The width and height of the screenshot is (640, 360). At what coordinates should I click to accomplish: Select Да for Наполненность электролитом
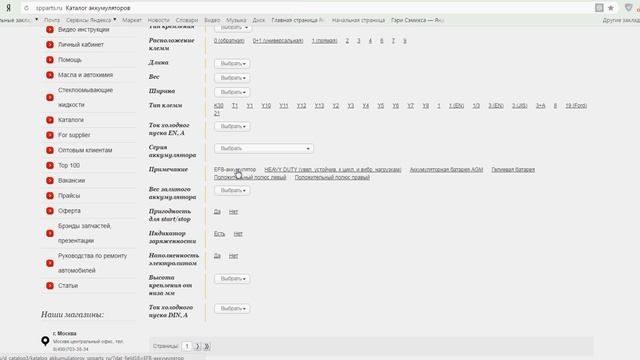[x=217, y=256]
